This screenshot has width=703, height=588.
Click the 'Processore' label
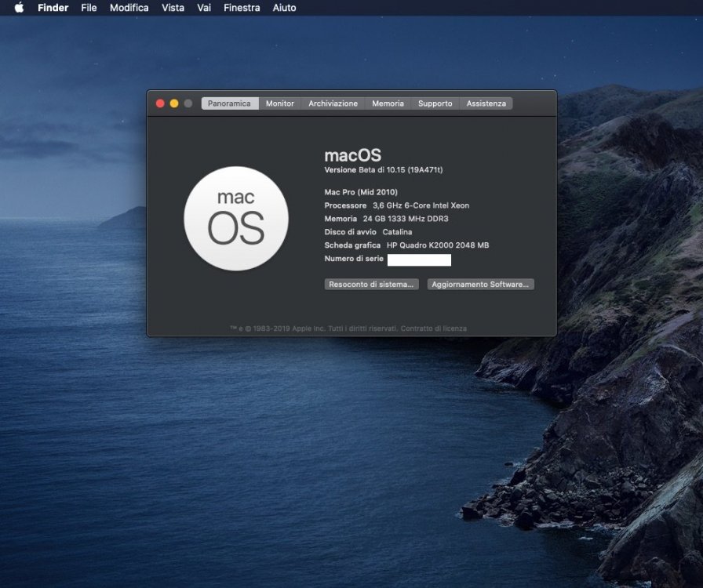(x=345, y=205)
